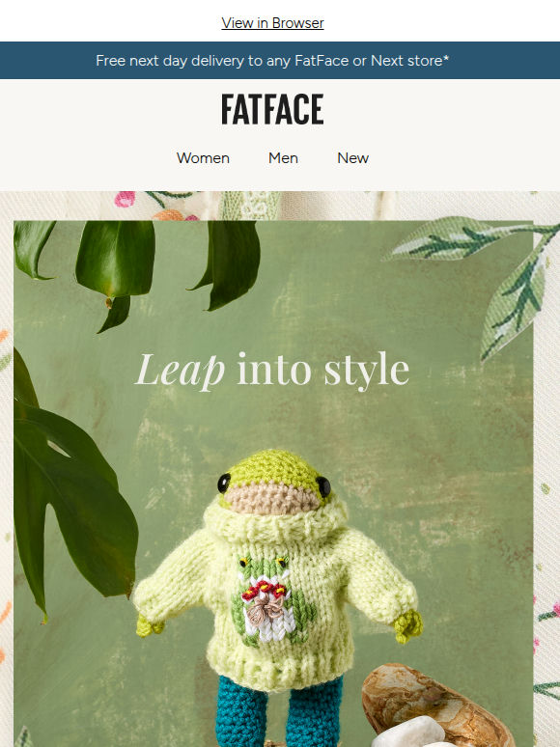Click the frog's pale yellow knitted jumper
Screen dimensions: 560x747
[x=276, y=600]
